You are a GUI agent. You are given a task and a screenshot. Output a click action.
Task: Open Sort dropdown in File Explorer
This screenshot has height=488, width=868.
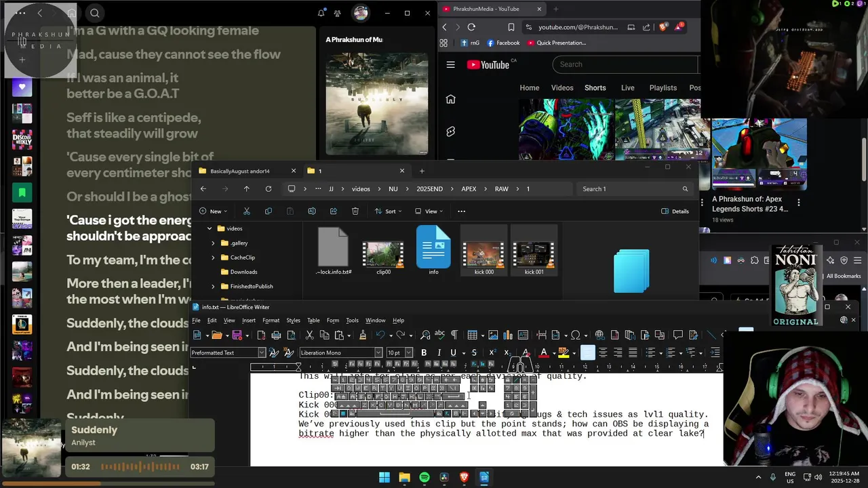pyautogui.click(x=388, y=211)
